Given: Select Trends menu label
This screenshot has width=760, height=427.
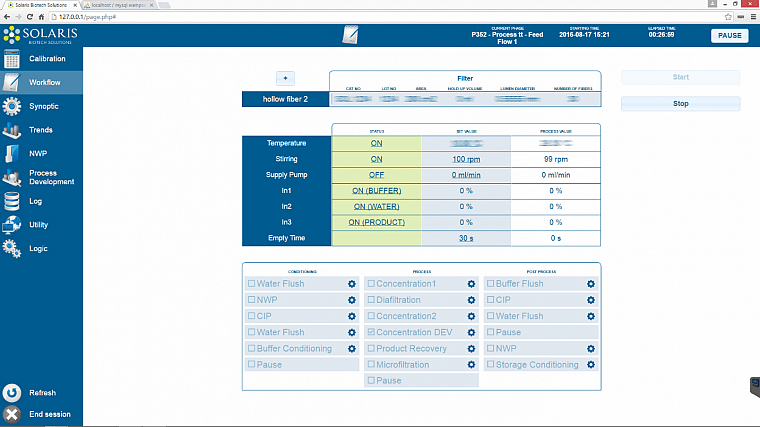Looking at the screenshot, I should (41, 130).
